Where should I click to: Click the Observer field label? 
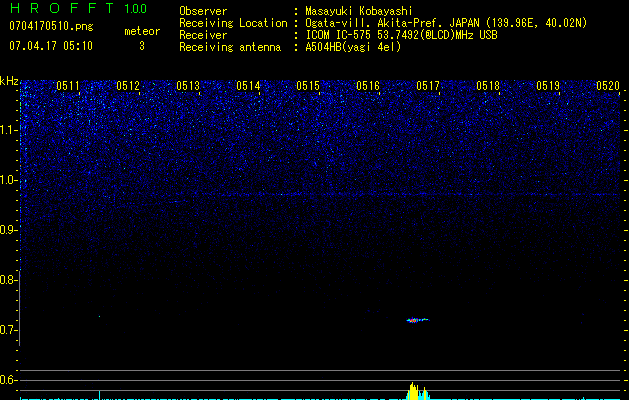[203, 11]
